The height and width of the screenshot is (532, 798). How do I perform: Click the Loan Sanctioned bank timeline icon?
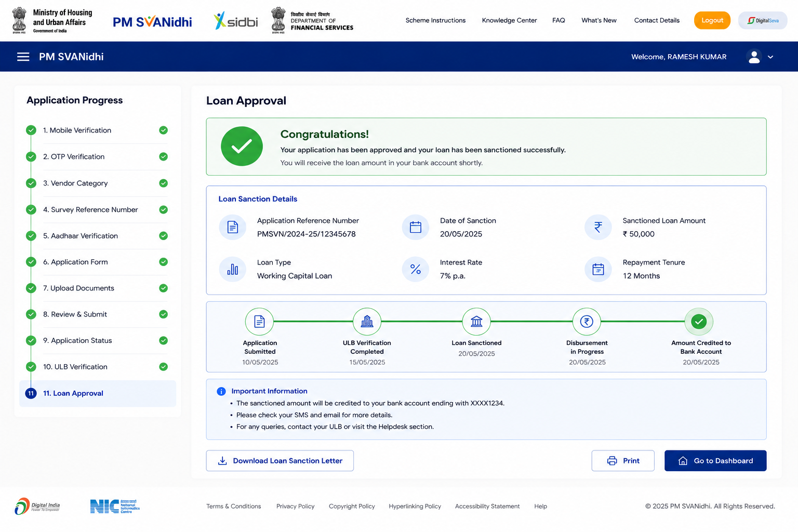(x=476, y=322)
